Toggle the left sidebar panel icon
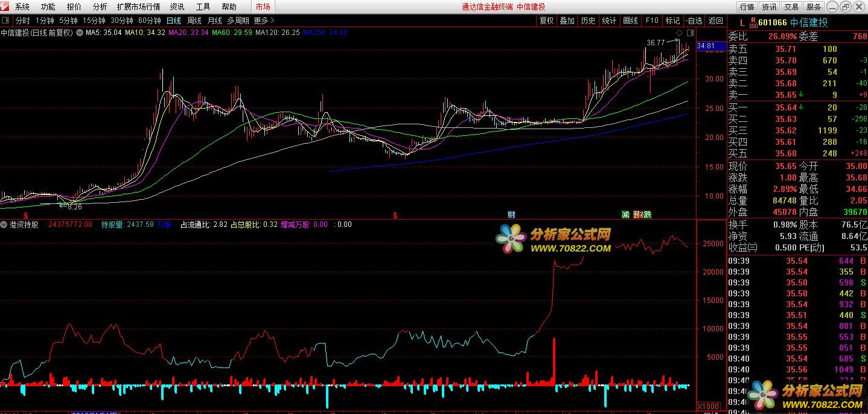The image size is (868, 414). (x=6, y=21)
